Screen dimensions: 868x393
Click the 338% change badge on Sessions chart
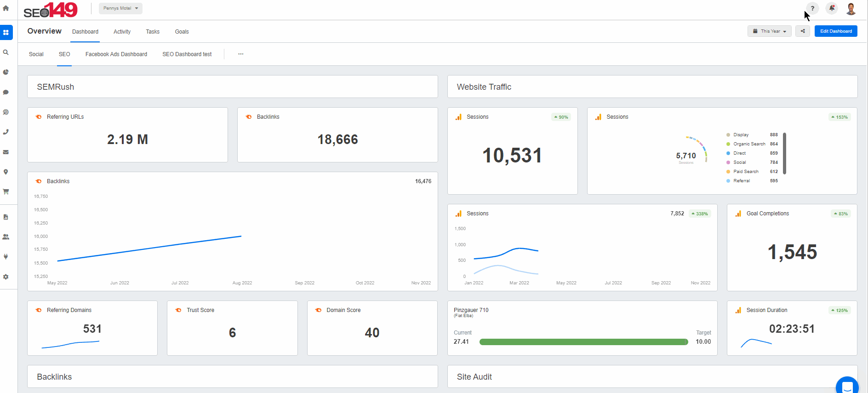click(x=700, y=214)
